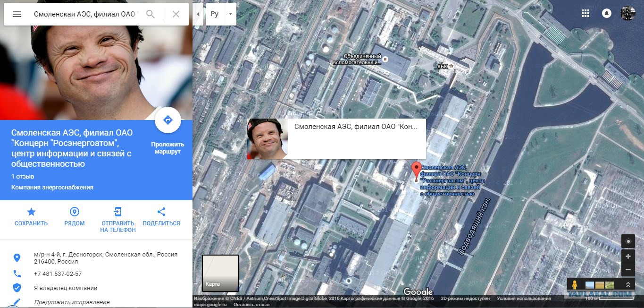This screenshot has height=308, width=644.
Task: Click Объединенный вспомогательный map label
Action: tap(357, 59)
